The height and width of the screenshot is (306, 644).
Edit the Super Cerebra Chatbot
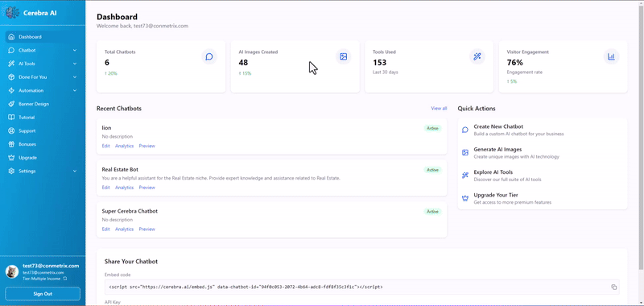pyautogui.click(x=105, y=229)
